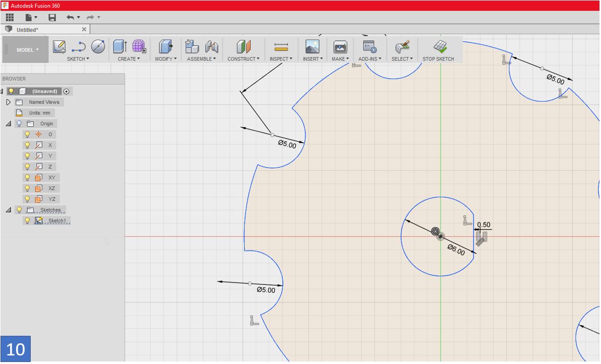Open the MODEL workspace dropdown
The height and width of the screenshot is (364, 601).
(27, 50)
